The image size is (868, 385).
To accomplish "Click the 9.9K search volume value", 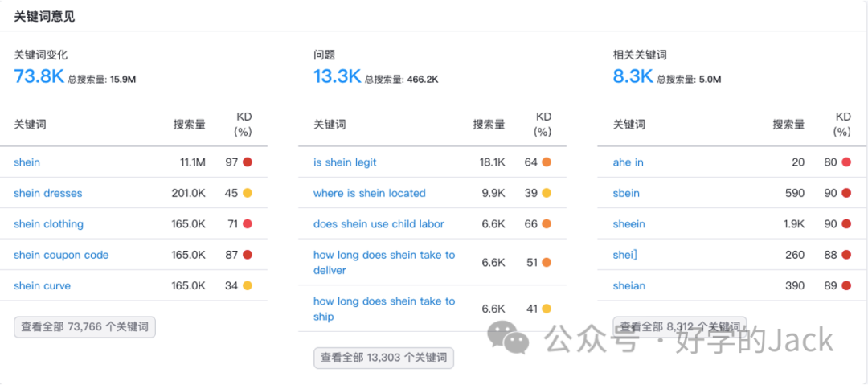I will (x=494, y=194).
